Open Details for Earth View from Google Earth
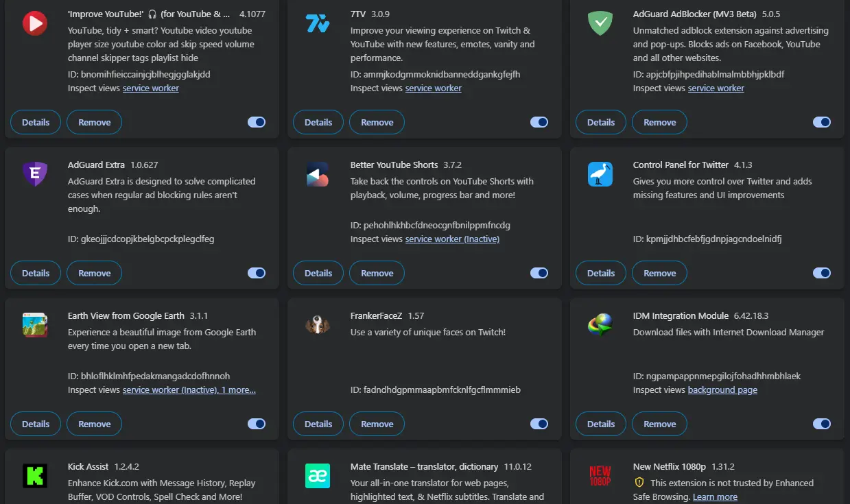The height and width of the screenshot is (504, 850). (36, 424)
